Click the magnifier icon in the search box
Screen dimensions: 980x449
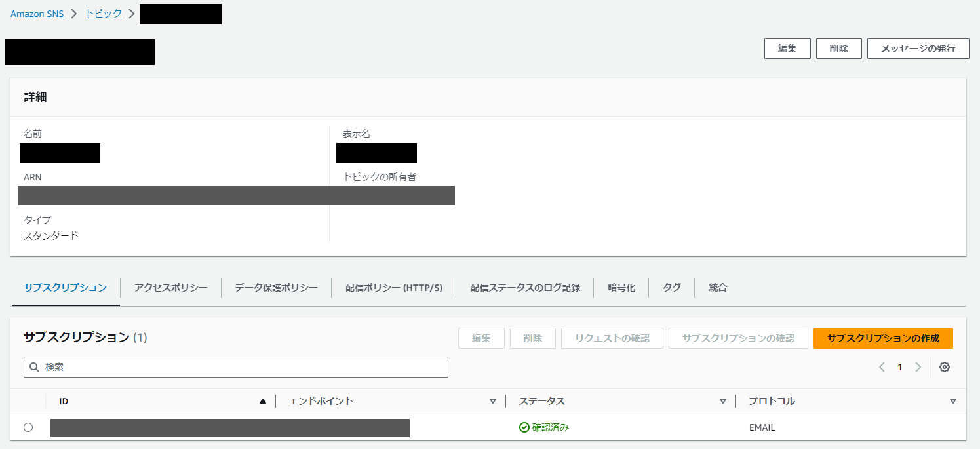[35, 368]
